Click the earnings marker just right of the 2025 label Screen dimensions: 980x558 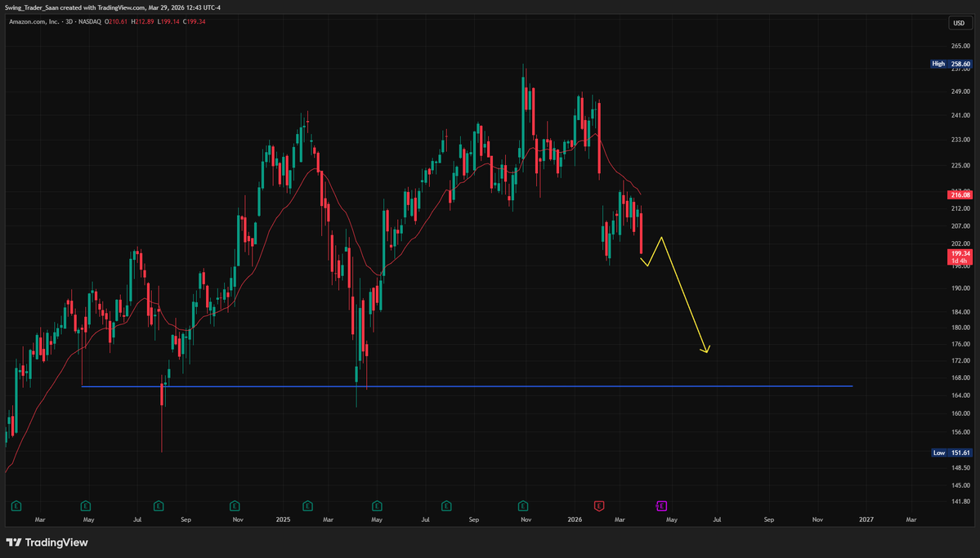307,507
